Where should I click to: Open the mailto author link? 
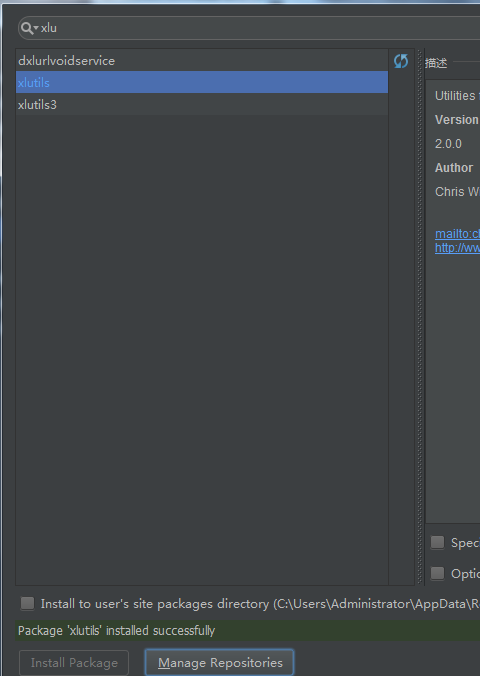click(x=457, y=234)
